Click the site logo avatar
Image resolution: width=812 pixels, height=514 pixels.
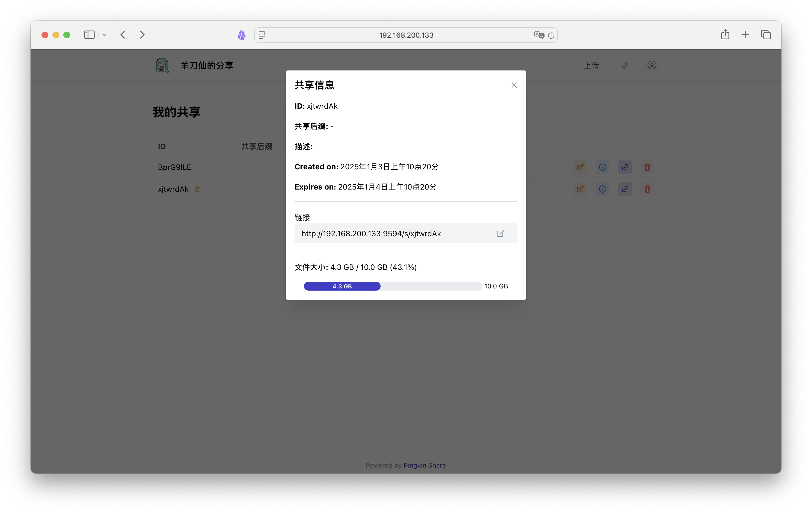pyautogui.click(x=162, y=65)
